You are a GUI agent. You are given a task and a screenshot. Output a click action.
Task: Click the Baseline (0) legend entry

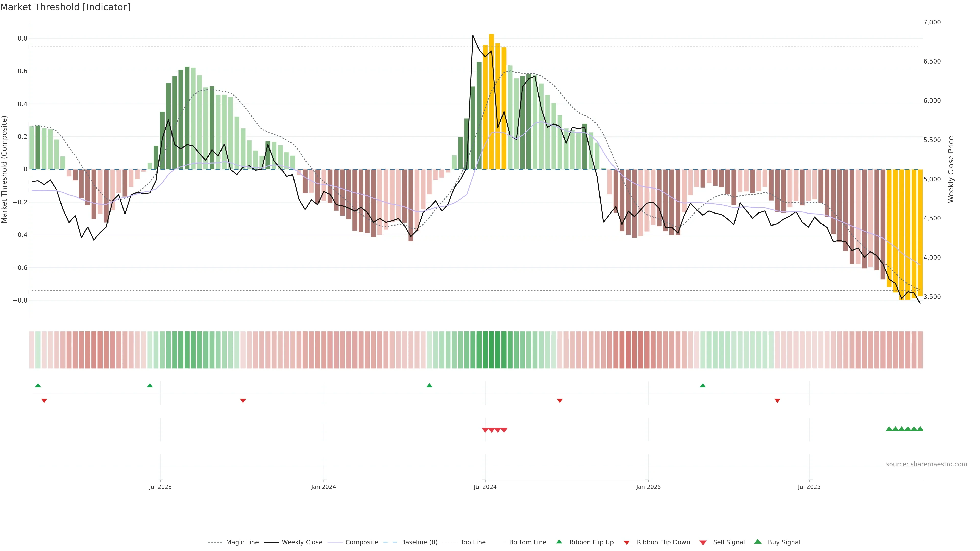click(x=419, y=542)
